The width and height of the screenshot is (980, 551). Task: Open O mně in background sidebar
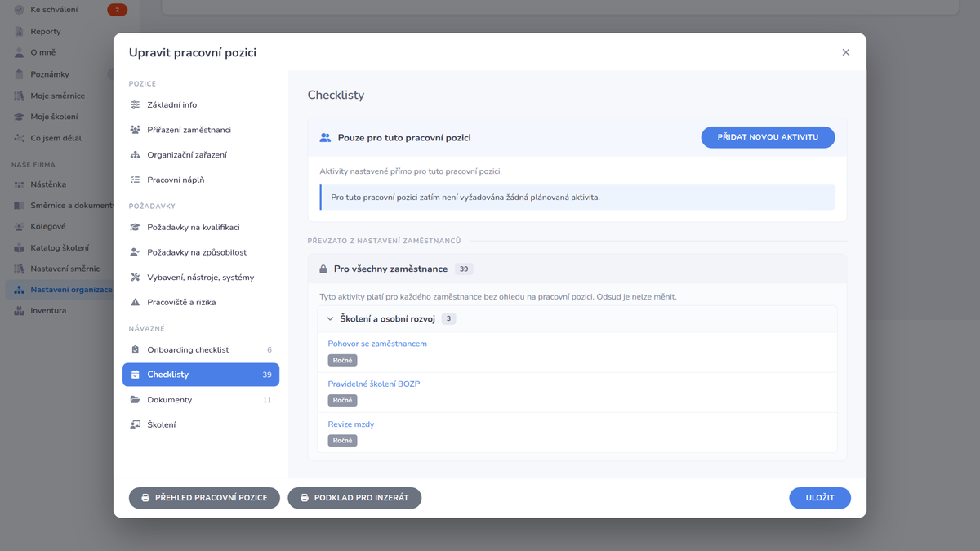[x=43, y=52]
